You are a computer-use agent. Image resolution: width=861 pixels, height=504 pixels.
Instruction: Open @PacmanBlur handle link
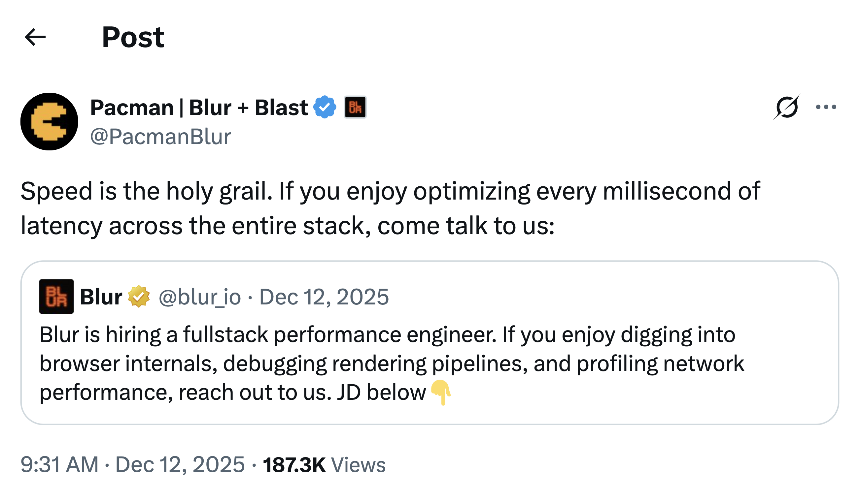[x=160, y=136]
